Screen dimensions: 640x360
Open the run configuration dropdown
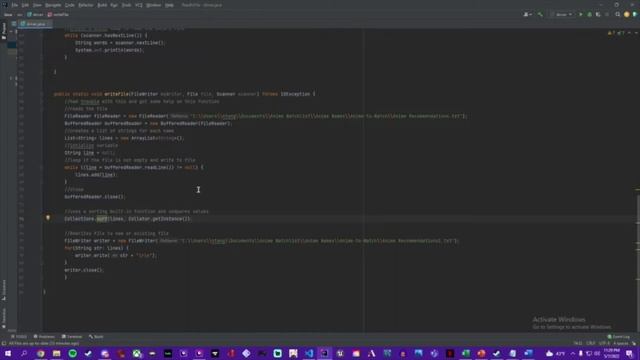[x=562, y=15]
